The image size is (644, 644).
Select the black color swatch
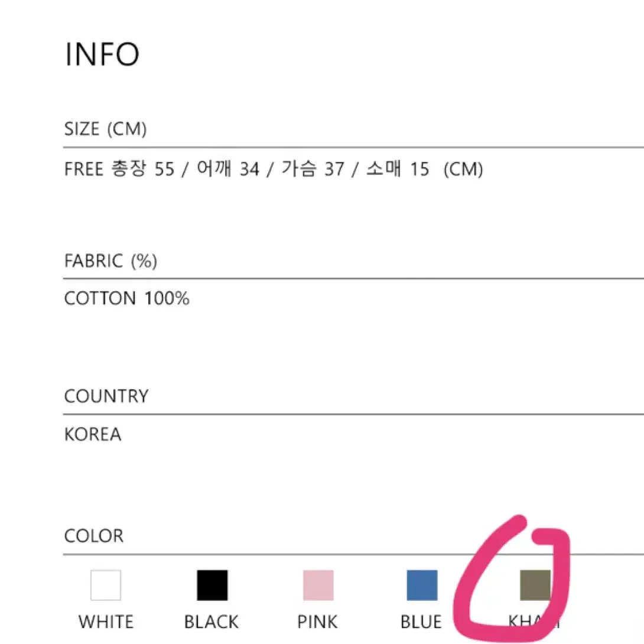click(212, 585)
